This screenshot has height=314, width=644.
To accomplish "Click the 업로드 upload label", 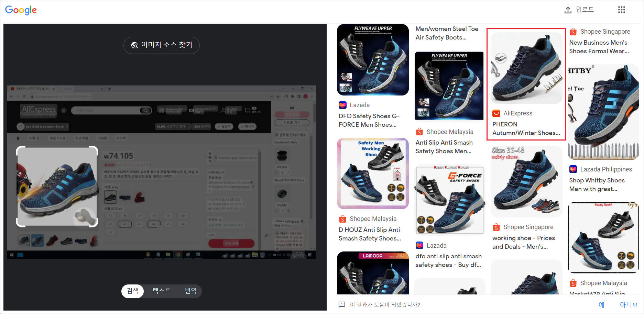I will click(x=585, y=10).
